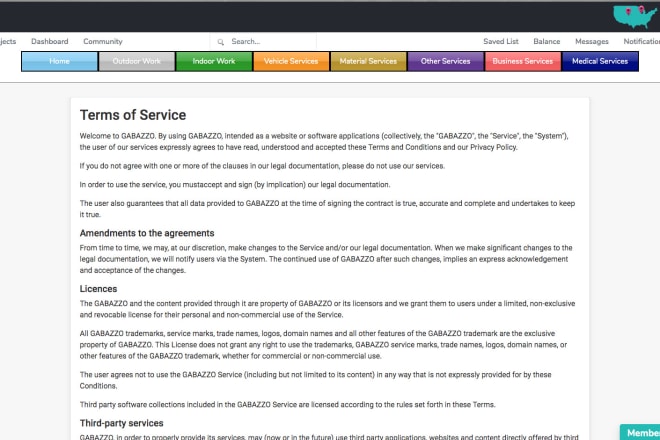Open the Balance link
The height and width of the screenshot is (440, 660).
click(x=547, y=41)
